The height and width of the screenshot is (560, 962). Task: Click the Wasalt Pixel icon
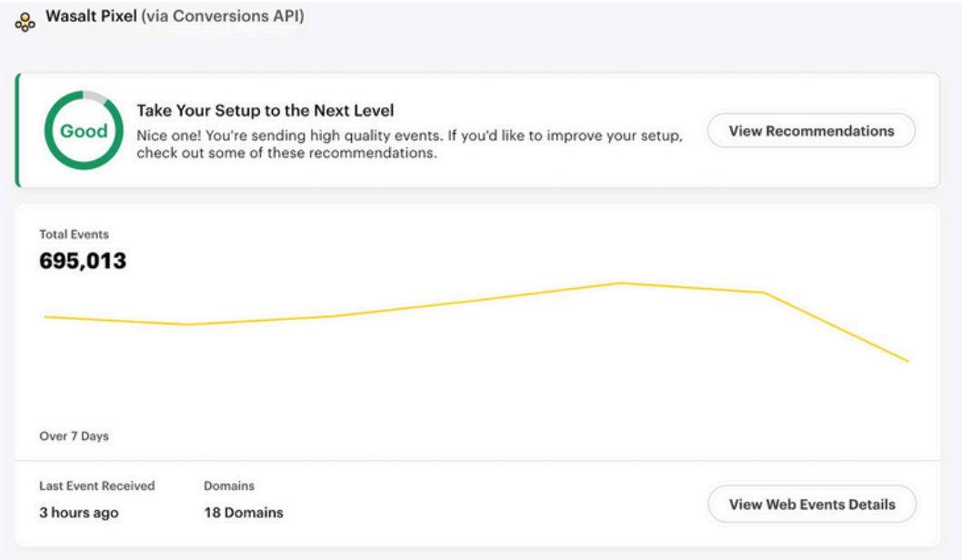point(25,22)
